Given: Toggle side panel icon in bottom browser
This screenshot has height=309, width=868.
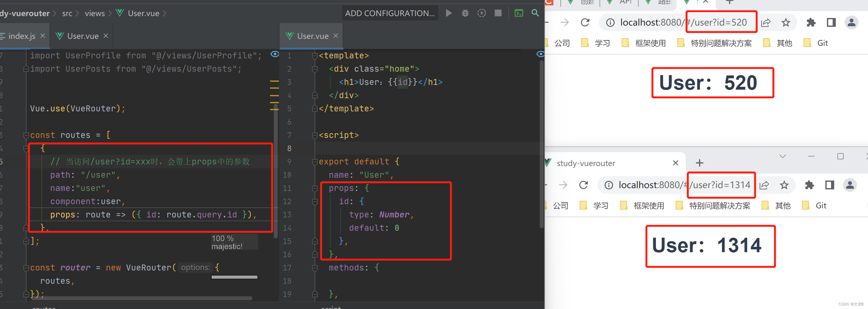Looking at the screenshot, I should point(829,185).
